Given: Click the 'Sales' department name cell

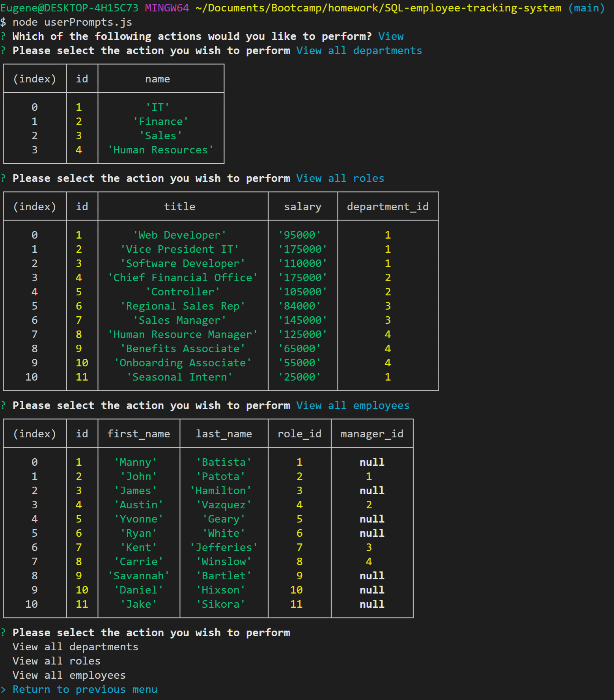Looking at the screenshot, I should pos(160,136).
